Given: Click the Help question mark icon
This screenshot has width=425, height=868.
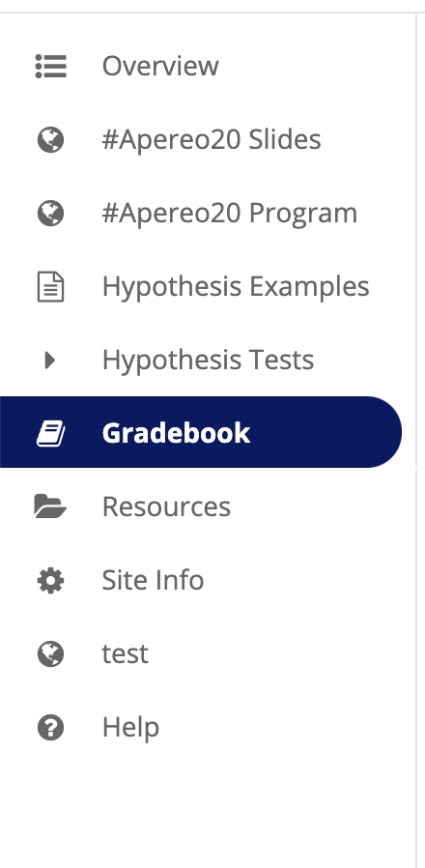Looking at the screenshot, I should [x=51, y=728].
